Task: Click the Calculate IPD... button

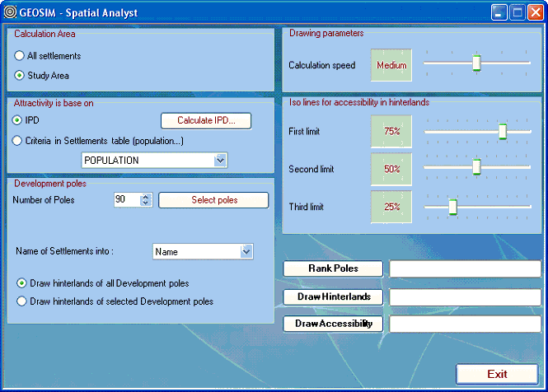Action: (206, 120)
